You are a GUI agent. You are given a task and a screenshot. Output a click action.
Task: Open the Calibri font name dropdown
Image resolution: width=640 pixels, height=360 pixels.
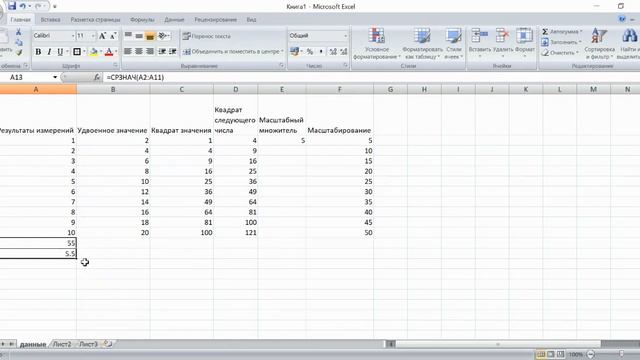[x=73, y=36]
